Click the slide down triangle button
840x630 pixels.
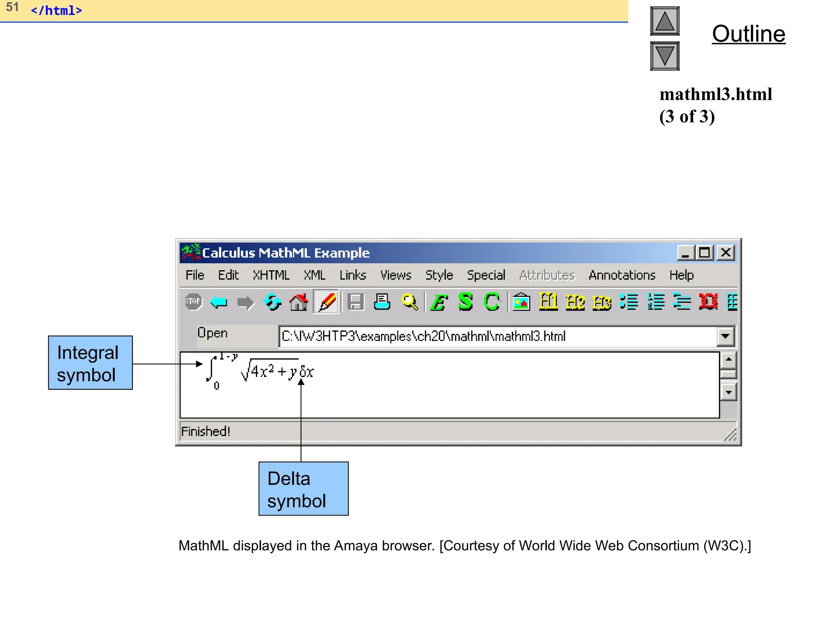(665, 56)
